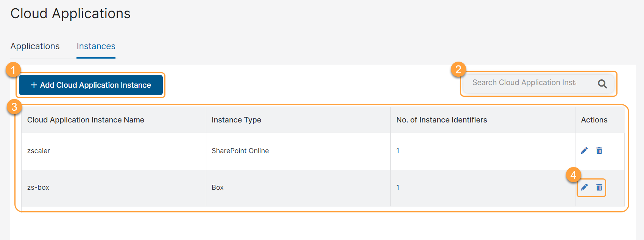Click the orange callout badge numbered 1
This screenshot has height=240, width=644.
click(x=13, y=70)
